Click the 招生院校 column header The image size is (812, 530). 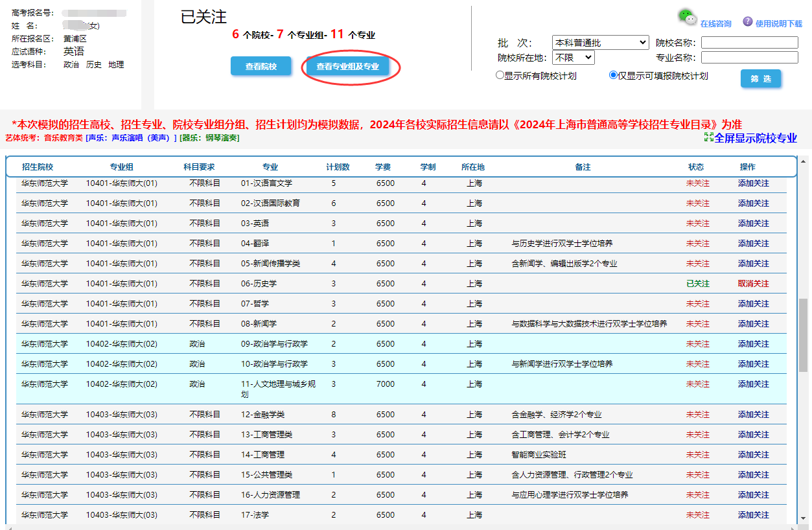pyautogui.click(x=38, y=167)
